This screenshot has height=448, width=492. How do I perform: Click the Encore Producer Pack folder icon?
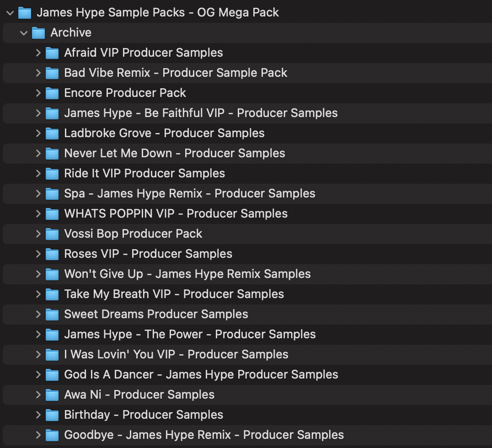point(52,93)
